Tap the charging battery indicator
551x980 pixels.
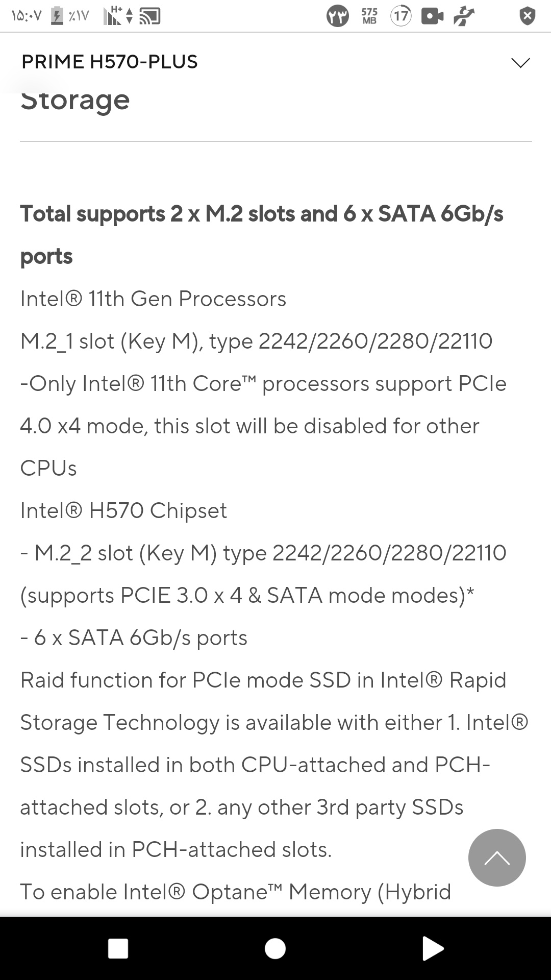[70, 16]
